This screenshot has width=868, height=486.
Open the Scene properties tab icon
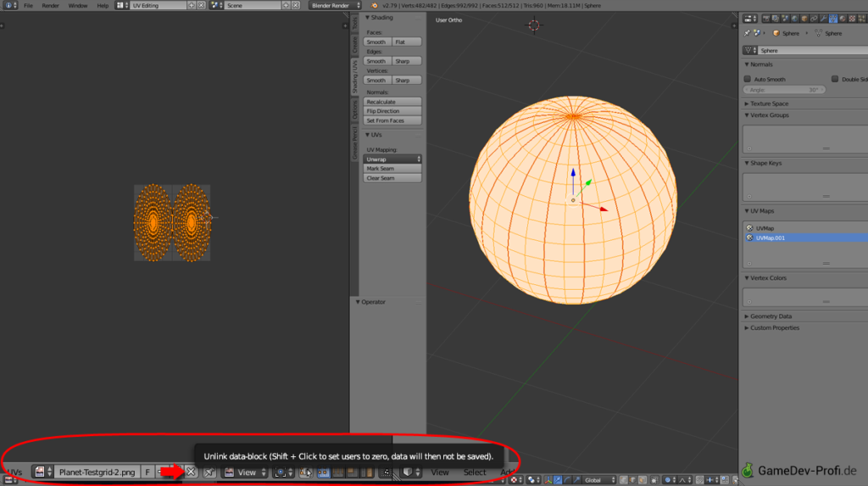click(x=785, y=19)
